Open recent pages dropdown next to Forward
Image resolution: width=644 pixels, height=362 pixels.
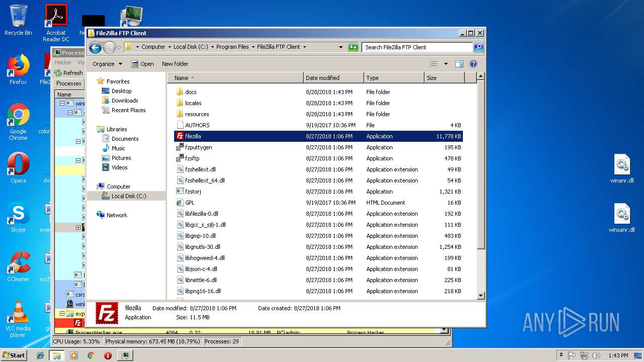tap(119, 47)
